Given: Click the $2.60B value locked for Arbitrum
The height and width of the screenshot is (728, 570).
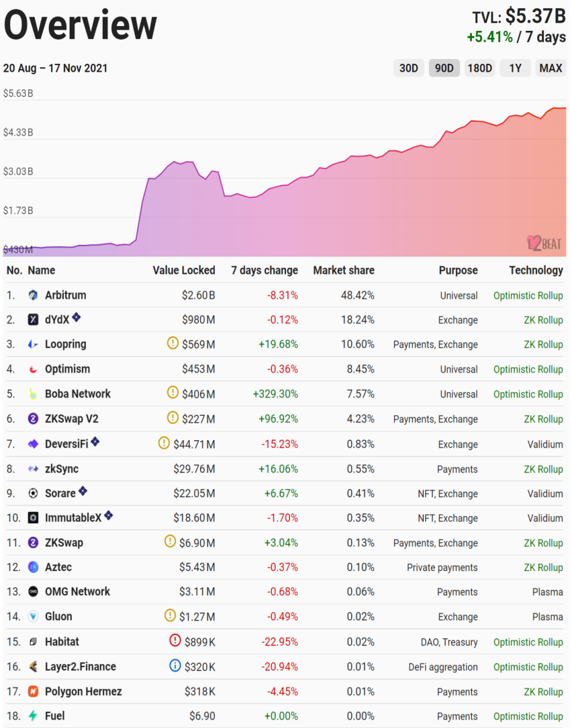Looking at the screenshot, I should click(x=198, y=295).
